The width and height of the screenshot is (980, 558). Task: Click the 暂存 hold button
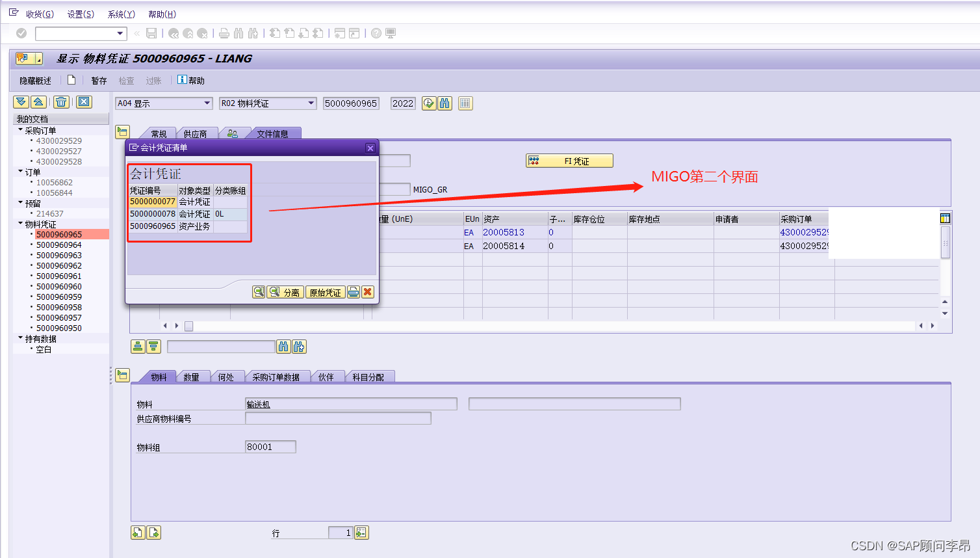(x=99, y=81)
